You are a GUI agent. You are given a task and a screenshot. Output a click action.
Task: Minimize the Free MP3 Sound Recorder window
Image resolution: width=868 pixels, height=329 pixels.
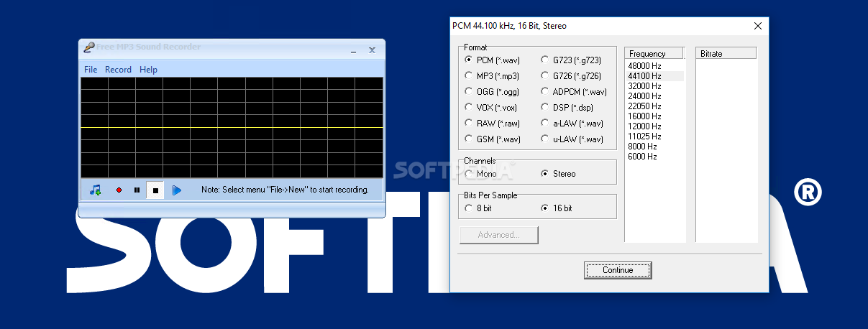[354, 50]
